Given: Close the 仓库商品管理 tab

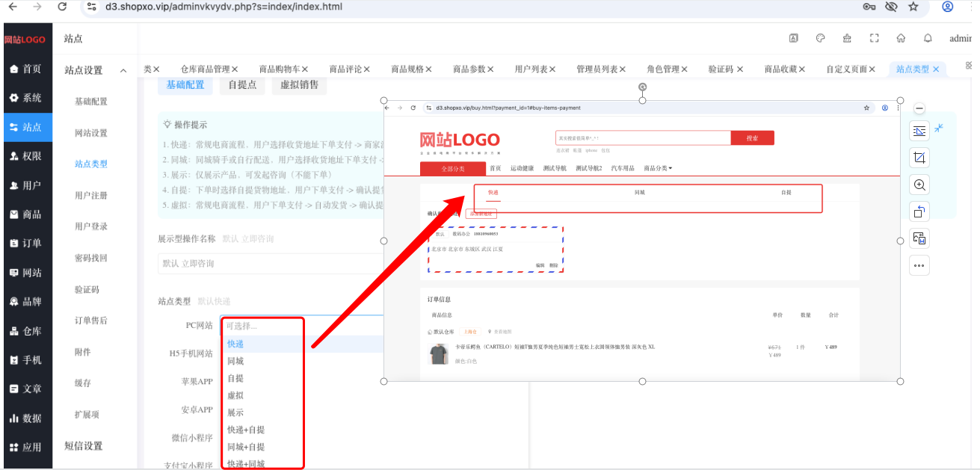Looking at the screenshot, I should point(235,69).
